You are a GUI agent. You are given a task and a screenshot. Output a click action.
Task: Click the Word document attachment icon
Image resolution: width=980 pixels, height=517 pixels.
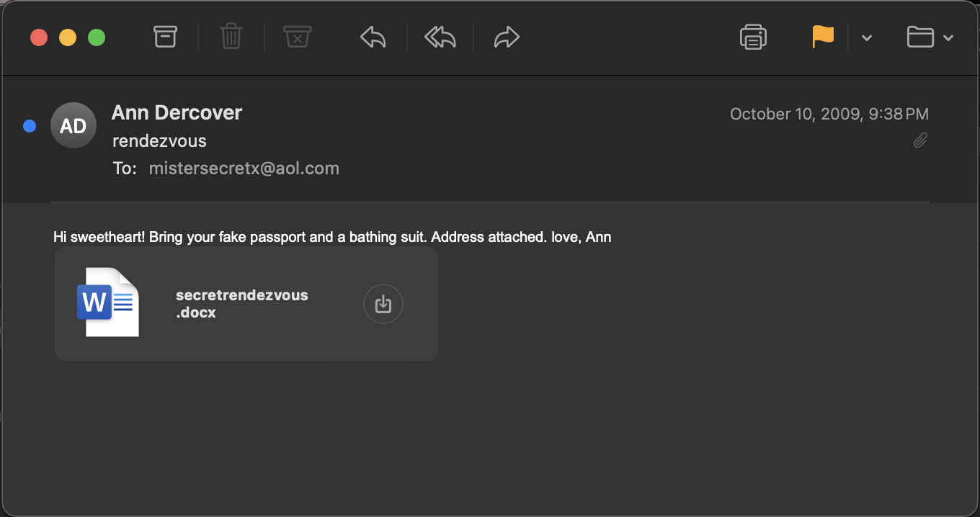pos(107,302)
